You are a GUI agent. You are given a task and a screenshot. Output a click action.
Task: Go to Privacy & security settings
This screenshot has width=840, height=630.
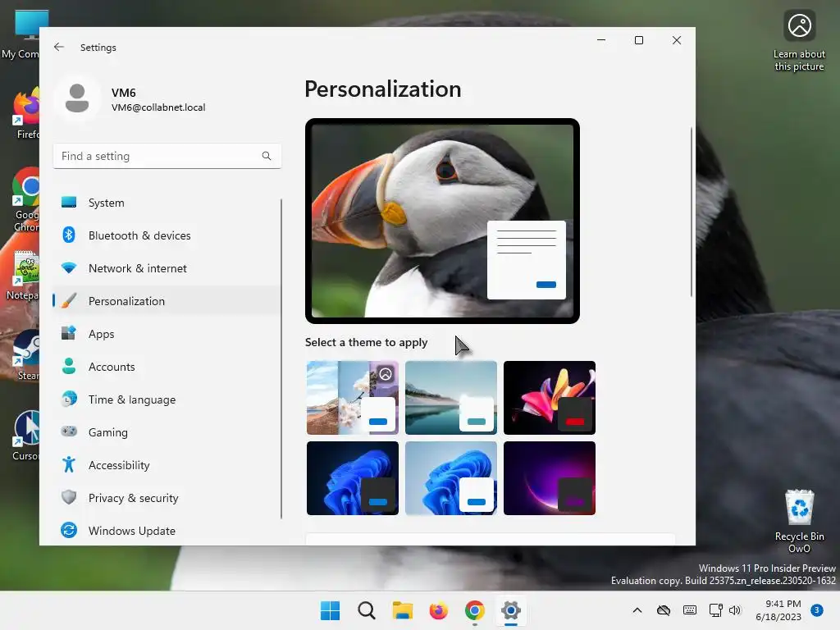[x=167, y=497]
